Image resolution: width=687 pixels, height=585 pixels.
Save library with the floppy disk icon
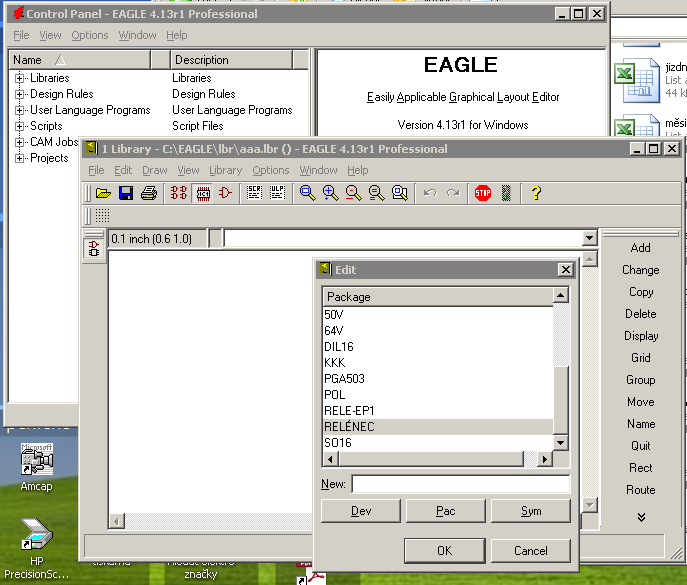pos(126,193)
